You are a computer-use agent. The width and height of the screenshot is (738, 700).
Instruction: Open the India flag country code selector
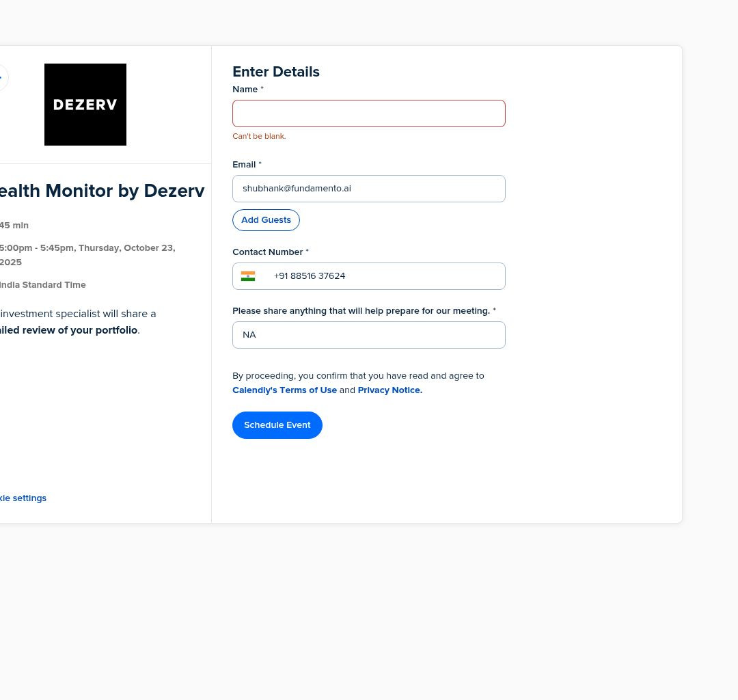[248, 276]
